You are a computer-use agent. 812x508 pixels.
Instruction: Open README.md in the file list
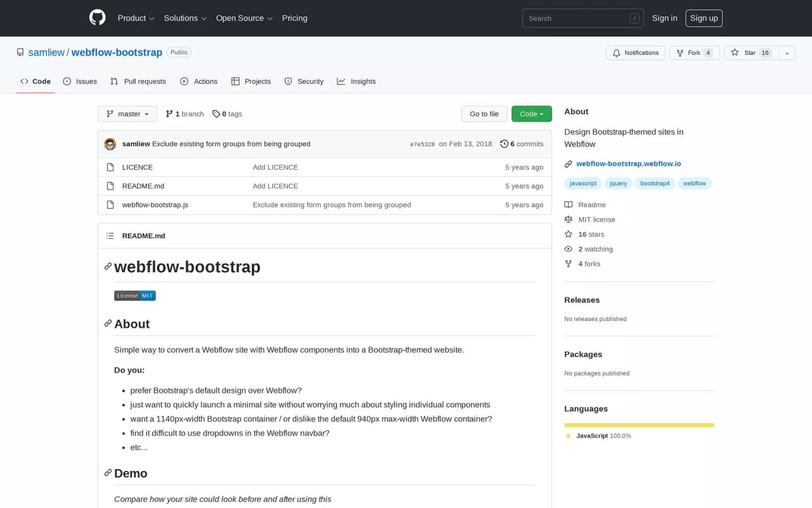143,186
